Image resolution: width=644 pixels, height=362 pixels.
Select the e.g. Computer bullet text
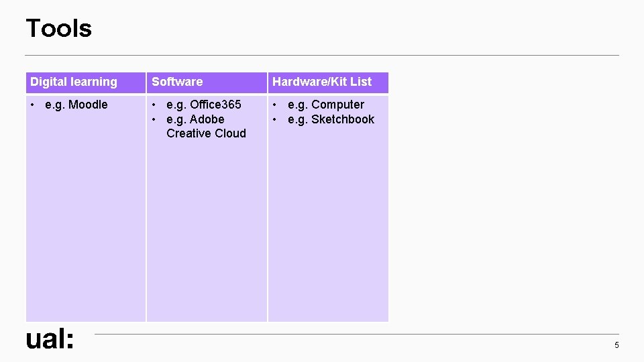click(x=326, y=105)
